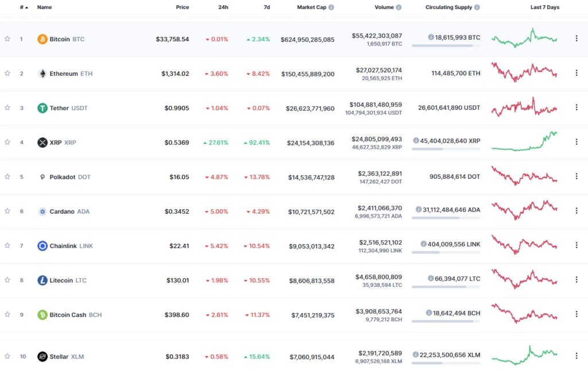
Task: Click the Market Cap info icon
Action: [331, 7]
